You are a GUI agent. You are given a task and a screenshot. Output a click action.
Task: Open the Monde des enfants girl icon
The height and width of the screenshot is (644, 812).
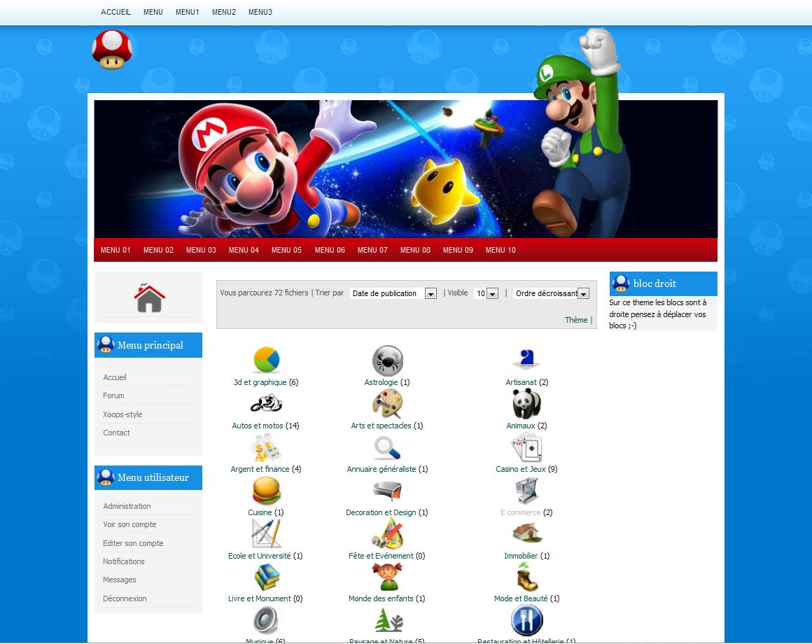tap(387, 577)
